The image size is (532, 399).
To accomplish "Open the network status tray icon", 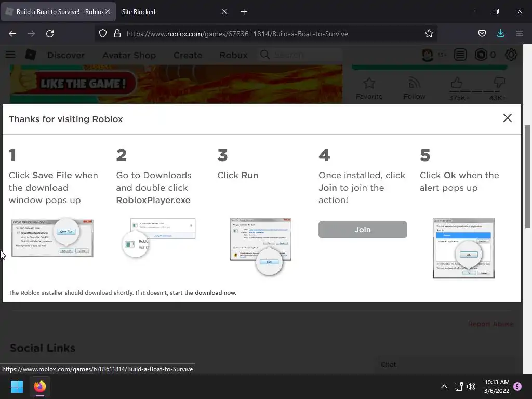I will tap(458, 387).
